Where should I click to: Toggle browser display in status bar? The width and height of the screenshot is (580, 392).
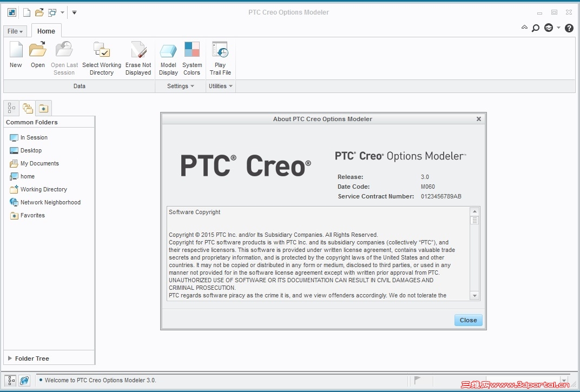(x=25, y=380)
